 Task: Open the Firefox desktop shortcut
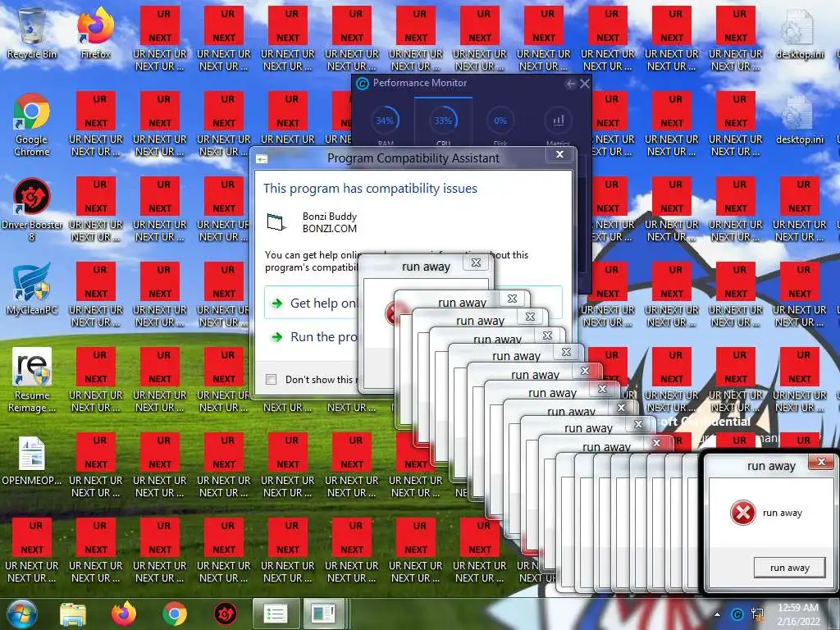point(96,33)
